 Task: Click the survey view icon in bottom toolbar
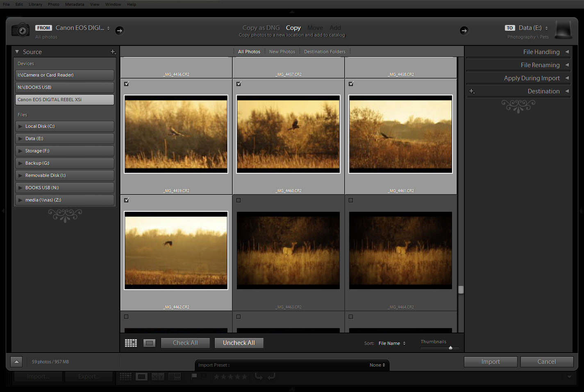click(175, 376)
